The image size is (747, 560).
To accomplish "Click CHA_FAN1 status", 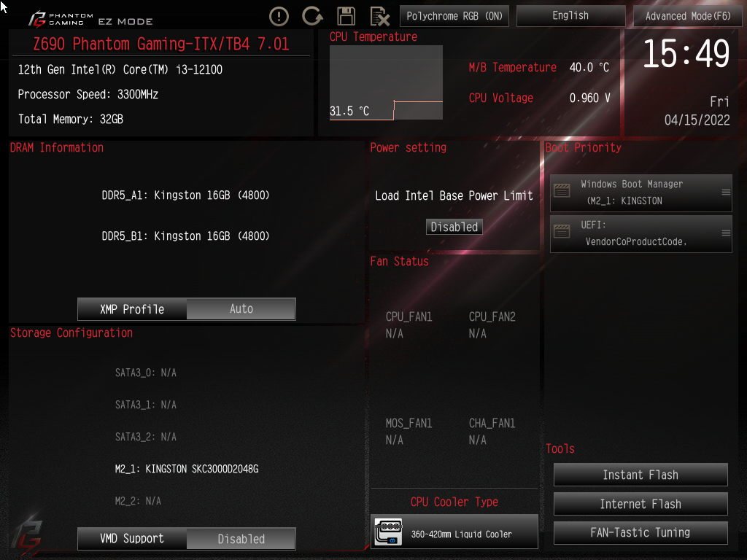I will (492, 432).
